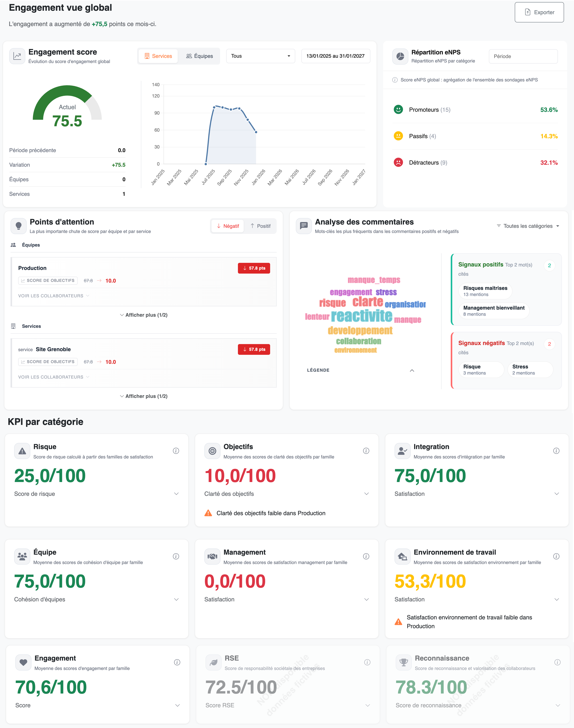Switch filter to Négatif

[228, 226]
